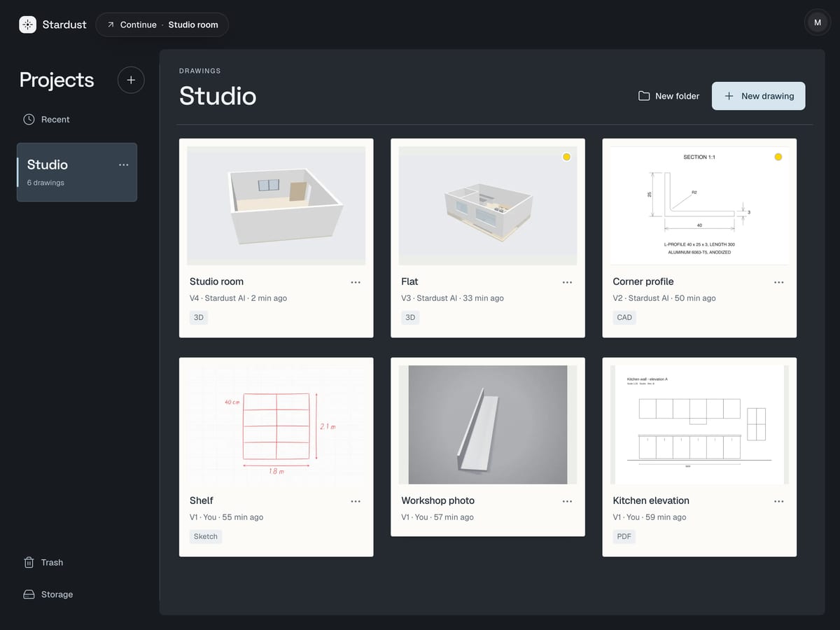This screenshot has width=840, height=630.
Task: Click the 3D tag on Studio room
Action: point(199,317)
